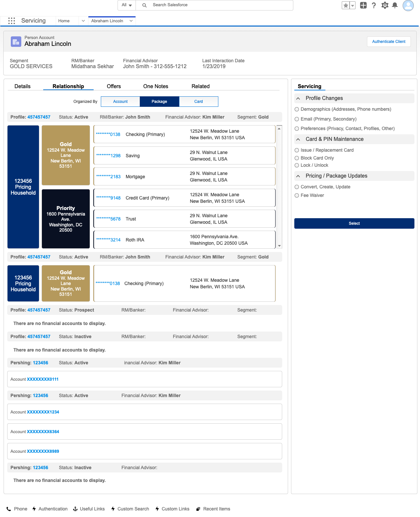Open the Setup gear icon
This screenshot has width=420, height=517.
click(x=385, y=5)
